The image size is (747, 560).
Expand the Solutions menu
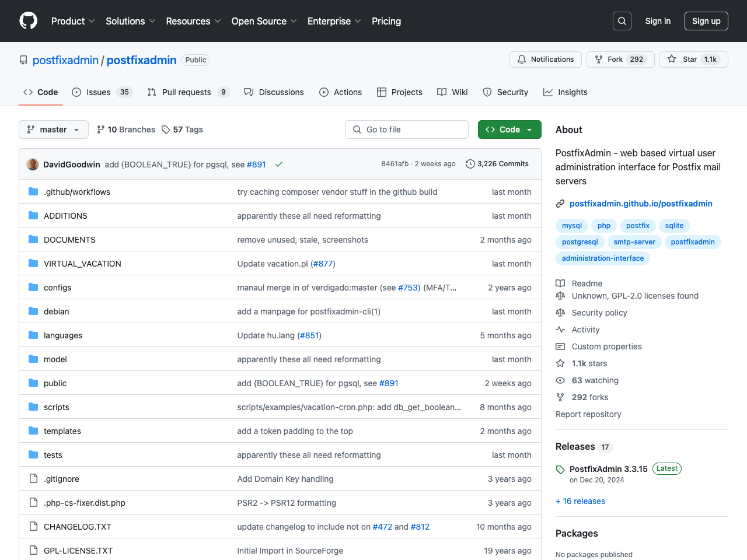[x=131, y=21]
